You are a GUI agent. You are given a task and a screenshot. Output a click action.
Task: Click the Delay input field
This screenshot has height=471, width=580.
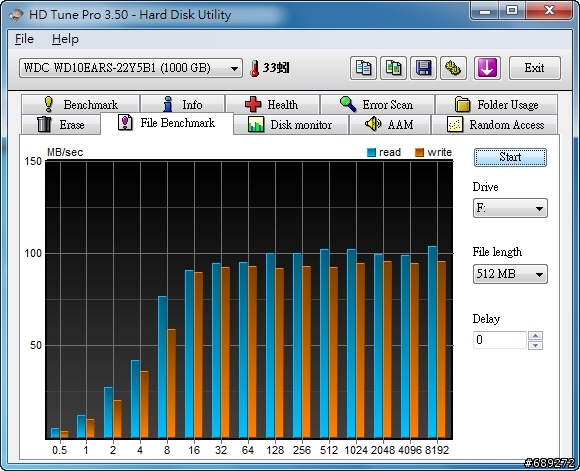[500, 340]
